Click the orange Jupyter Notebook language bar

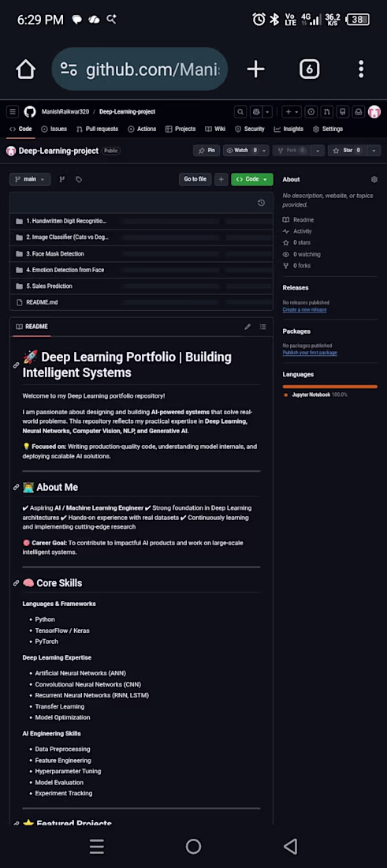(x=330, y=387)
